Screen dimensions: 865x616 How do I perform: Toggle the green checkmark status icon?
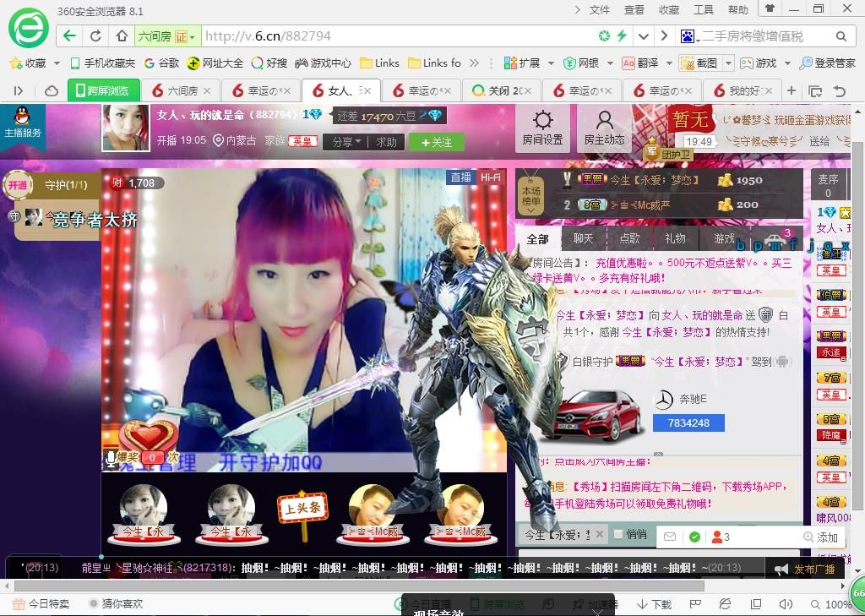[x=694, y=537]
